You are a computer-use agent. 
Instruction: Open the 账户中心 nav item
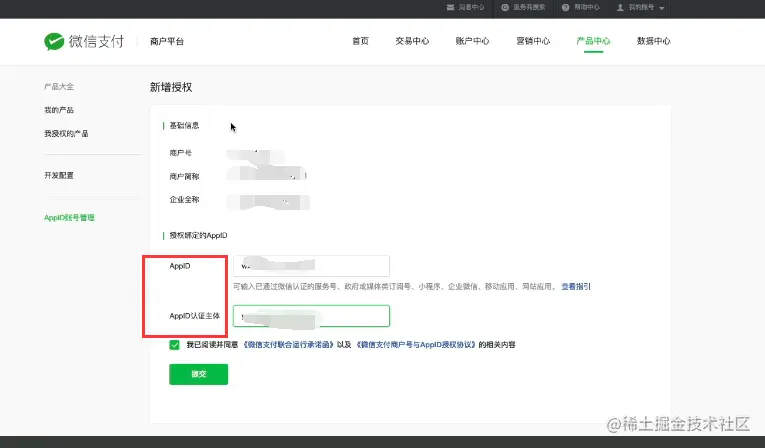(x=472, y=41)
